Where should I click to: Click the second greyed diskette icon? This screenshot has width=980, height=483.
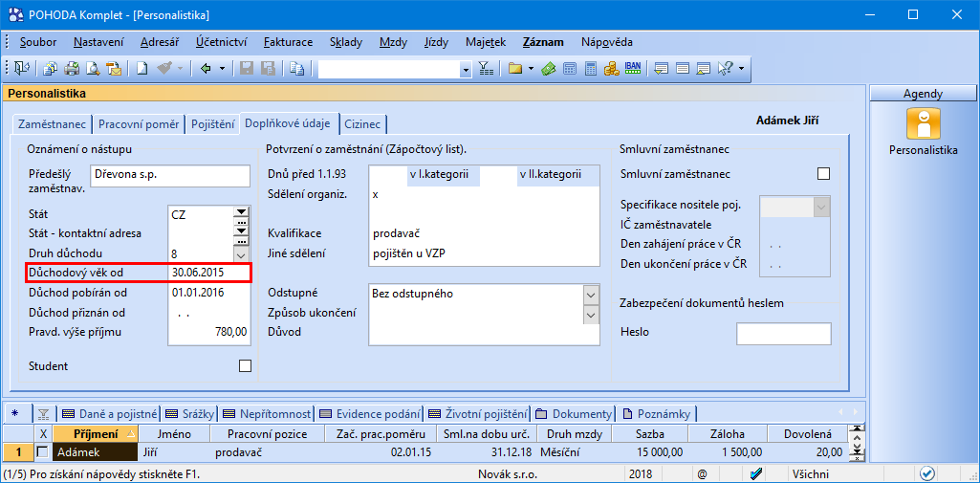click(x=268, y=68)
